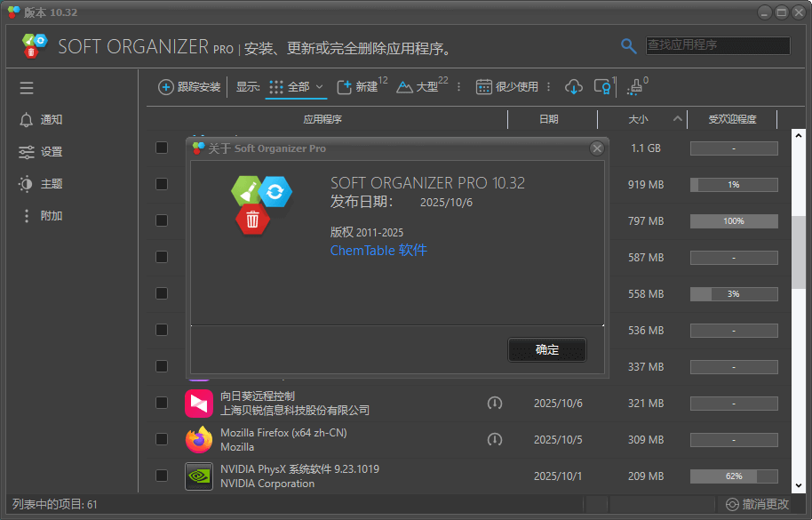Select the 向日葵远程控制 row checkbox

click(162, 403)
